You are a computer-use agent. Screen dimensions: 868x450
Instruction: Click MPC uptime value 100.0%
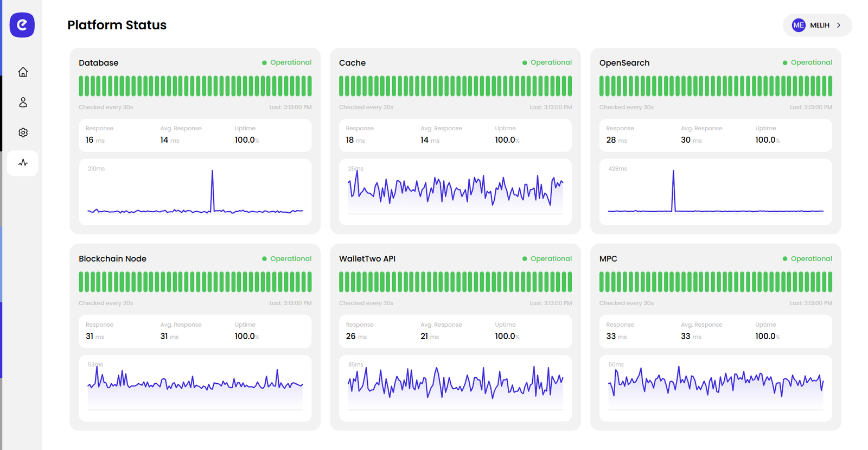point(768,337)
